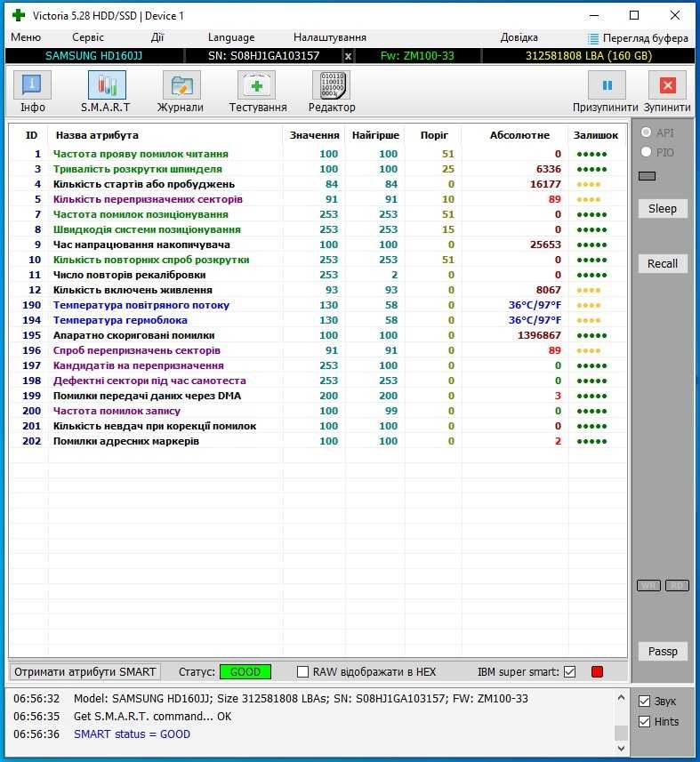This screenshot has height=762, width=700.
Task: Select row Помилки адресних маркерів
Action: click(318, 441)
